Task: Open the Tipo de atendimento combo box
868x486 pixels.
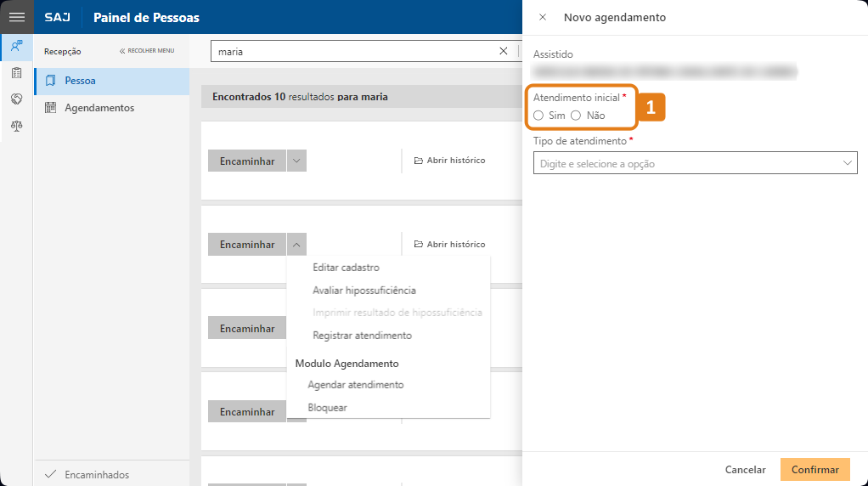Action: (696, 163)
